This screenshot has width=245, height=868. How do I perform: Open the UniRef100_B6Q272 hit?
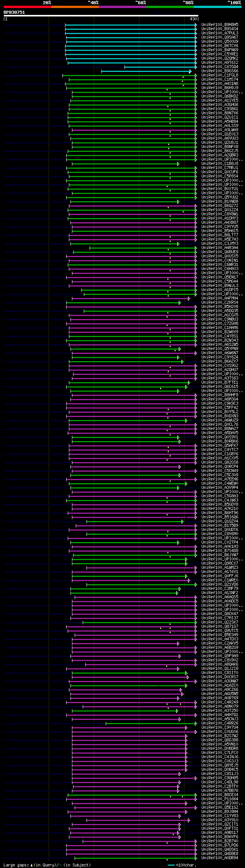220,205
